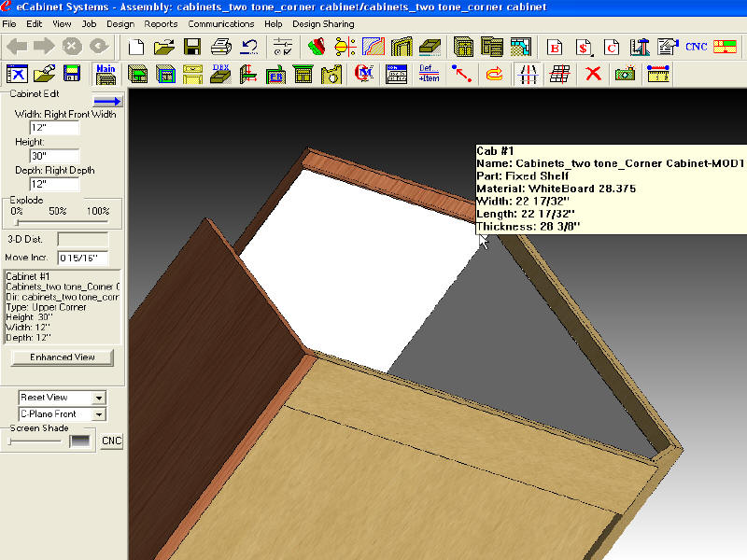Click the Screen Shade slider track

(x=35, y=441)
